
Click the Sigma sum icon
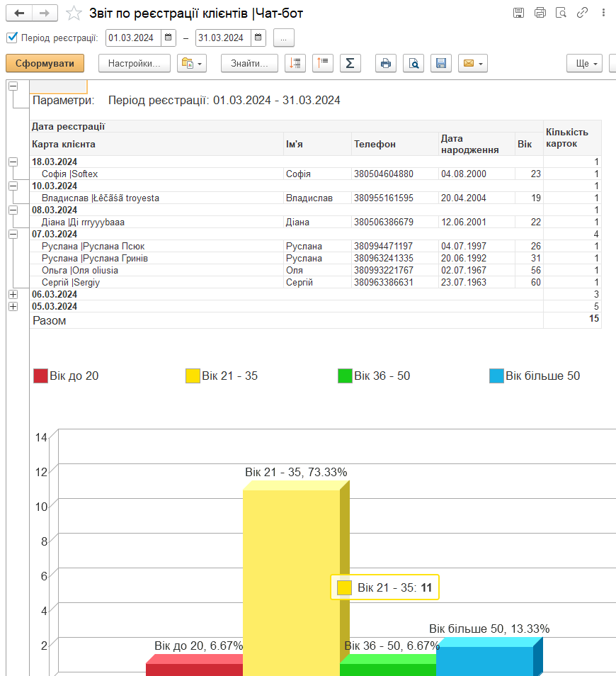pos(350,63)
